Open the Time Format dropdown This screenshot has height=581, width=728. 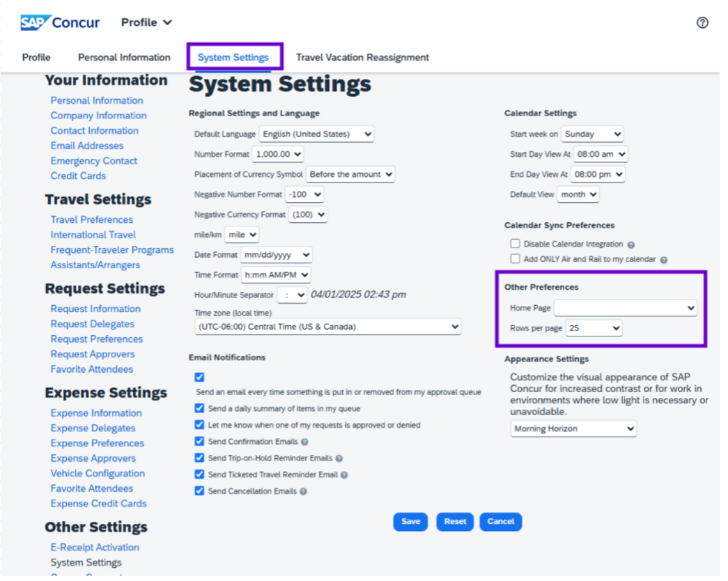(x=276, y=275)
